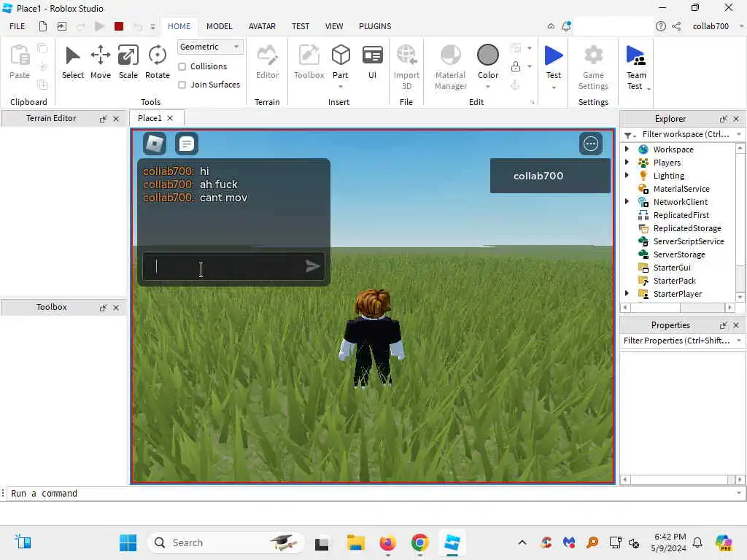Open the Roblox menu icon in viewport
The width and height of the screenshot is (747, 560).
click(155, 144)
